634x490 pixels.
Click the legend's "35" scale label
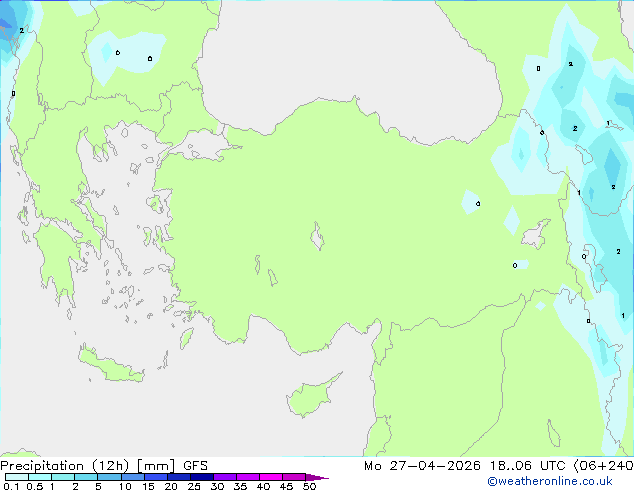[240, 486]
